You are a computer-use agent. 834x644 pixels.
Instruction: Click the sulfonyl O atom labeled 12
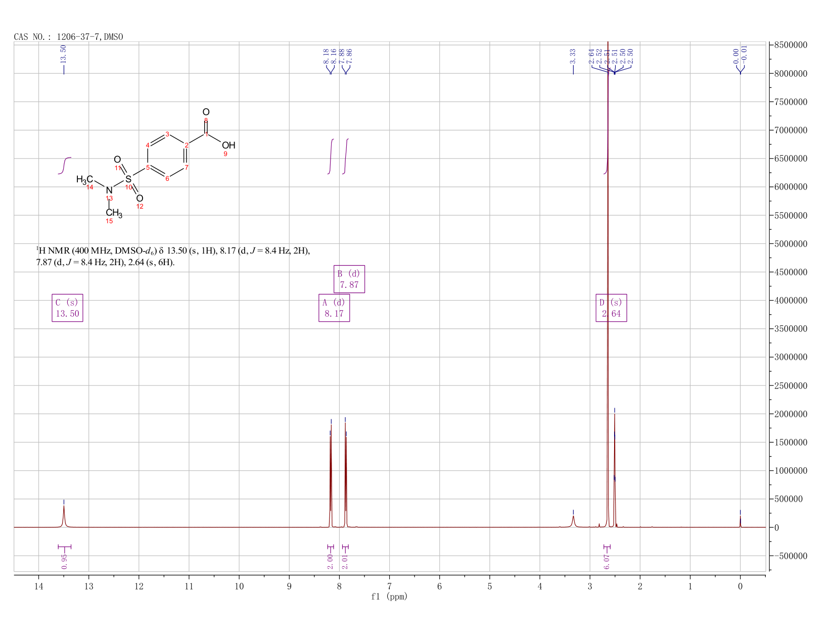(140, 199)
